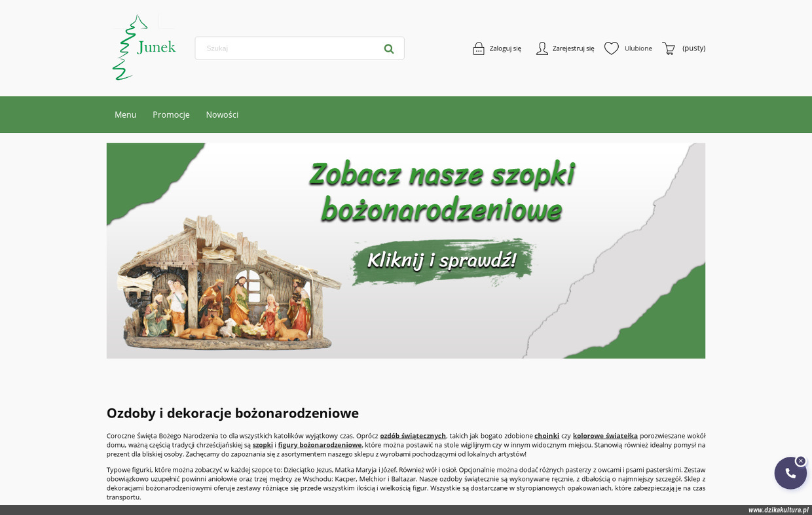Open the Menu navigation item
812x515 pixels.
(126, 115)
